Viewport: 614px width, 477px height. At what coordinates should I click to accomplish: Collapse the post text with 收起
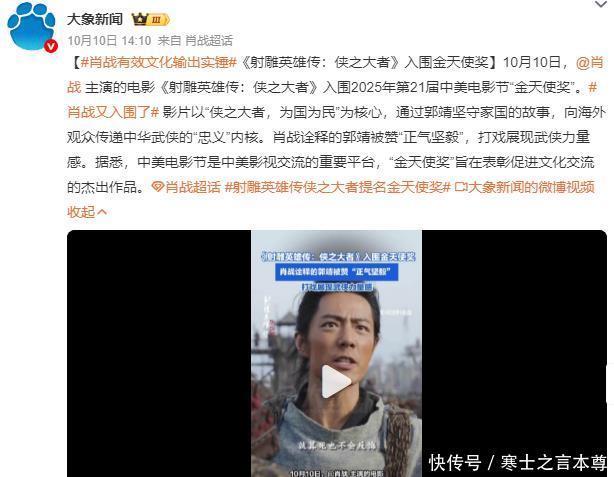coord(87,212)
